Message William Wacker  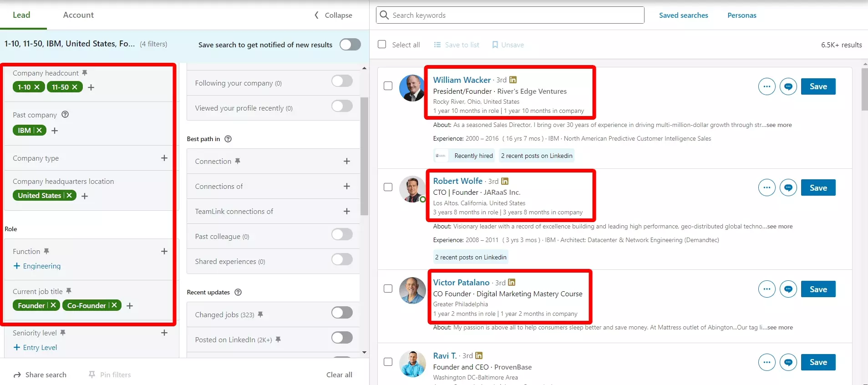click(788, 86)
